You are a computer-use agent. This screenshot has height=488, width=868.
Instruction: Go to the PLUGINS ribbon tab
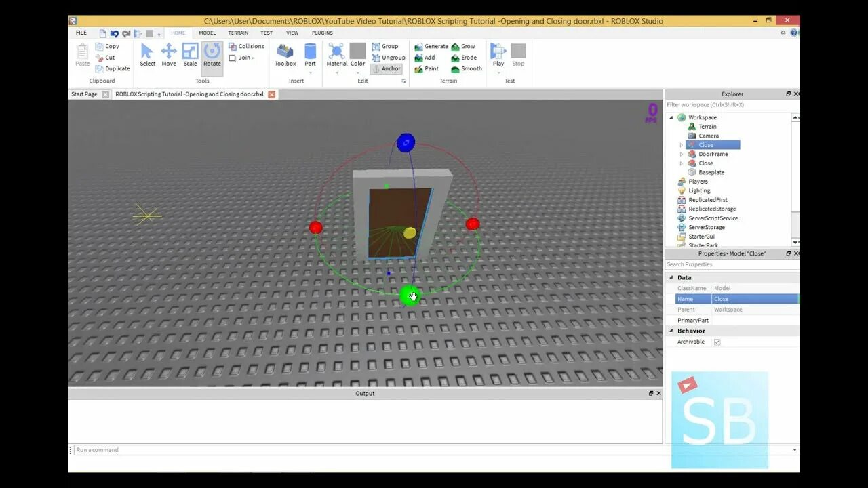pyautogui.click(x=322, y=33)
